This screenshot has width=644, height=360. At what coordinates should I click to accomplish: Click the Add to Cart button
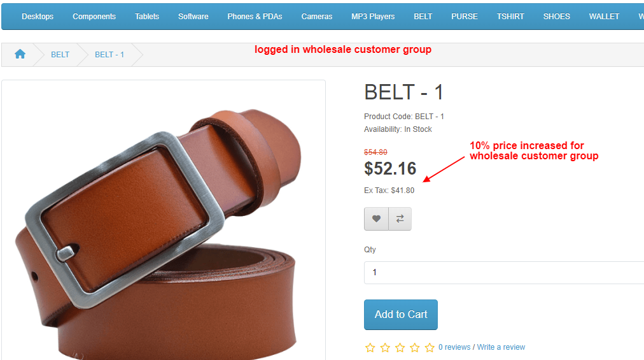(401, 314)
